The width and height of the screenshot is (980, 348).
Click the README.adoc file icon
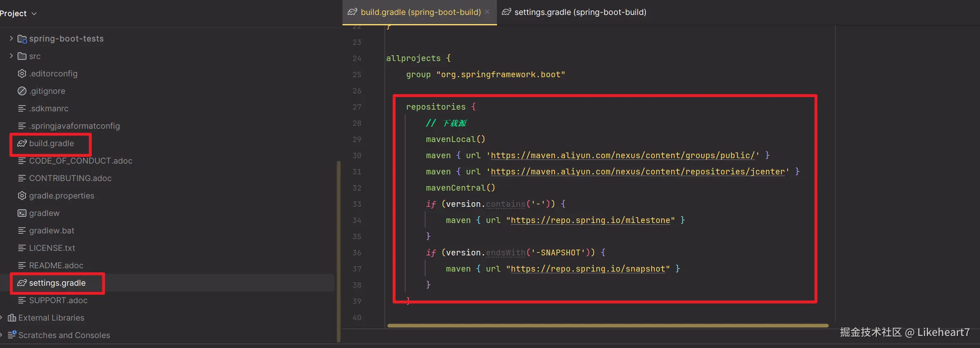22,265
